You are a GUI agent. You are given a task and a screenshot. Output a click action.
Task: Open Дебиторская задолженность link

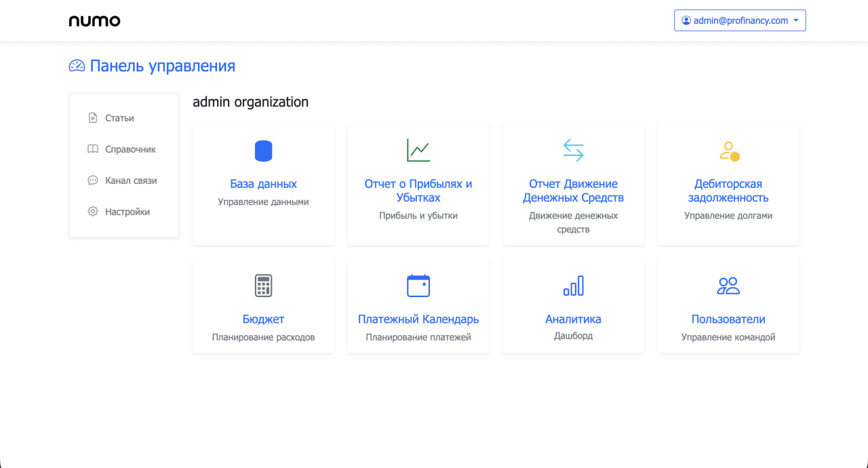(728, 191)
